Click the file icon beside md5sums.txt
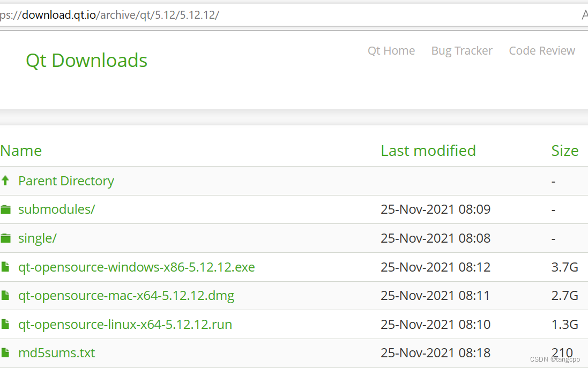This screenshot has height=368, width=588. 6,352
